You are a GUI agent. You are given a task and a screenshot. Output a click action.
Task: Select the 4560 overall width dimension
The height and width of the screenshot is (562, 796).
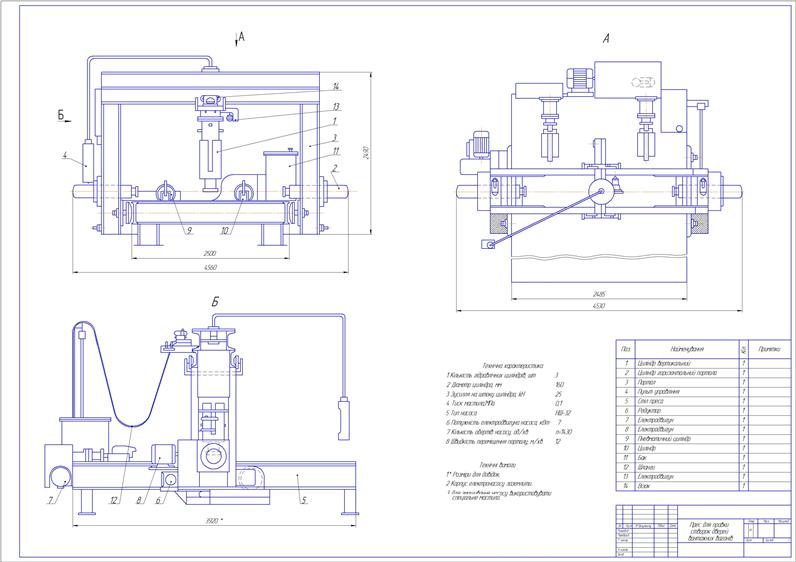(210, 267)
